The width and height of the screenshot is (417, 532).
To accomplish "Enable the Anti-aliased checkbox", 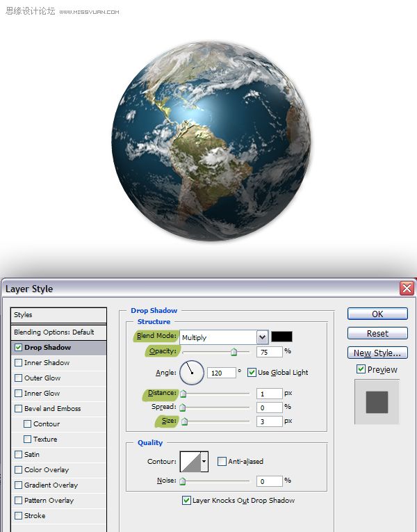I will pyautogui.click(x=222, y=462).
